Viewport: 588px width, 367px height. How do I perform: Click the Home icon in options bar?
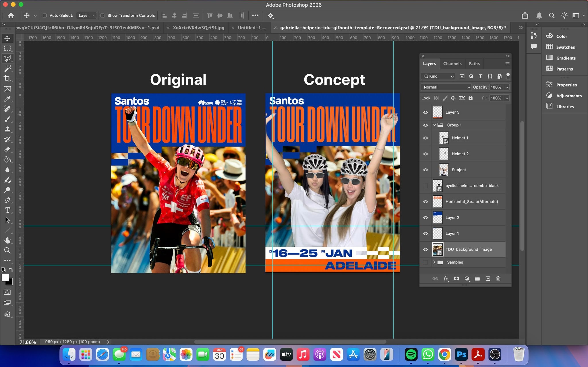(11, 15)
